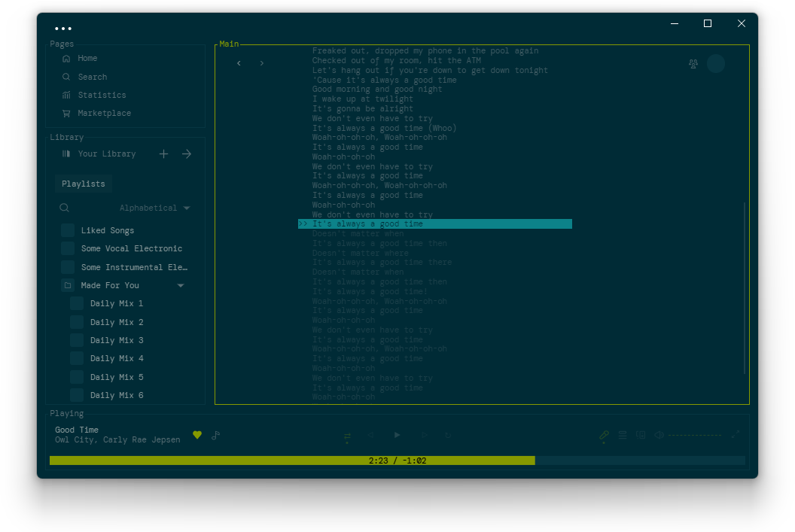This screenshot has height=532, width=795.
Task: Open the round profile avatar menu
Action: tap(716, 64)
